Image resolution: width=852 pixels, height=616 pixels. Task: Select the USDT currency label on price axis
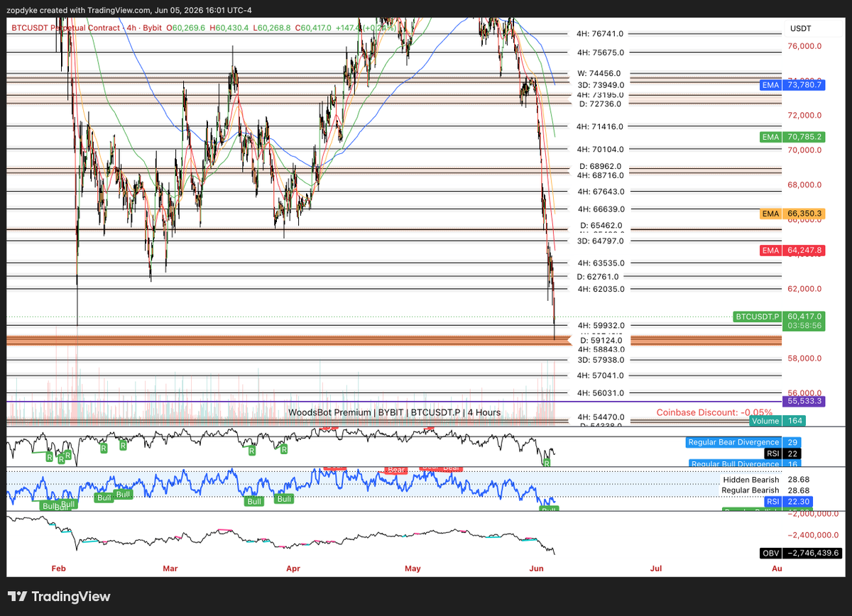[801, 28]
